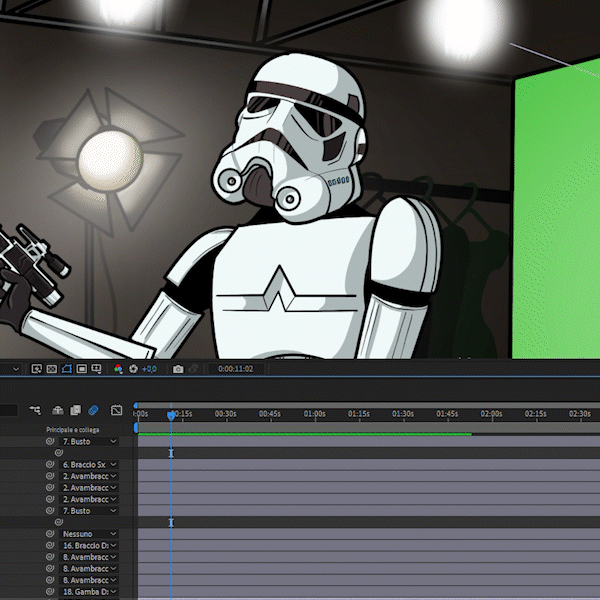
Task: Jump to the 00:45s mark on time ruler
Action: 270,414
